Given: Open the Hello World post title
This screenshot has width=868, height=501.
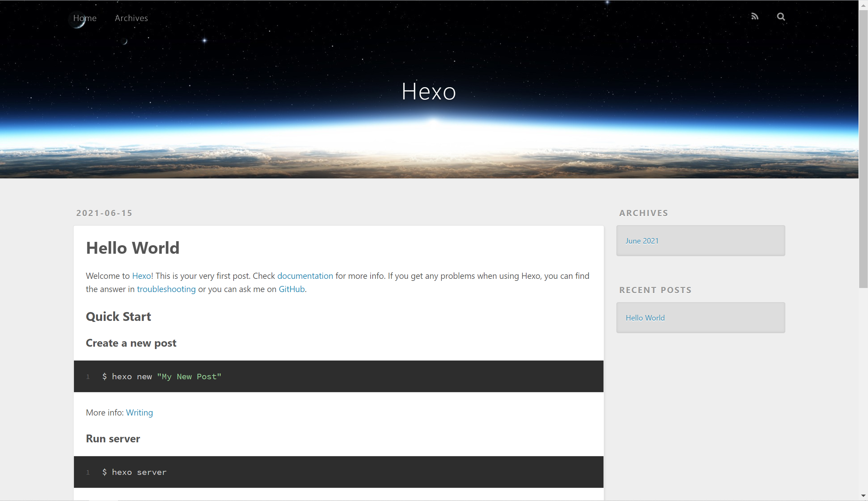Looking at the screenshot, I should pyautogui.click(x=132, y=248).
